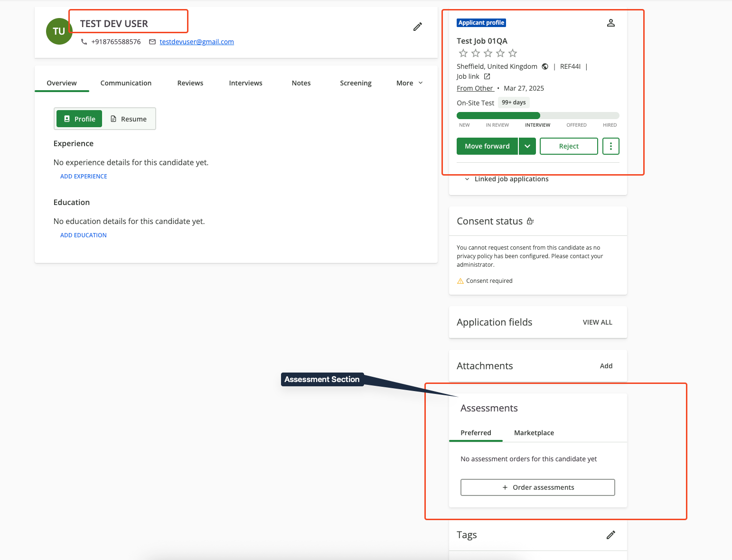Screen dimensions: 732x560
Task: Click the lock icon beside Consent status
Action: click(530, 221)
